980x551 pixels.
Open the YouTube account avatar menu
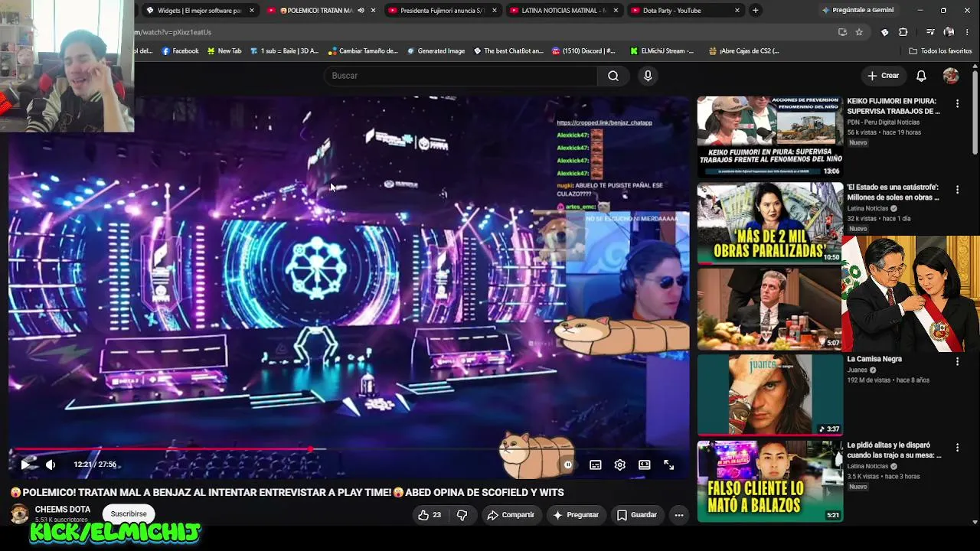coord(951,76)
